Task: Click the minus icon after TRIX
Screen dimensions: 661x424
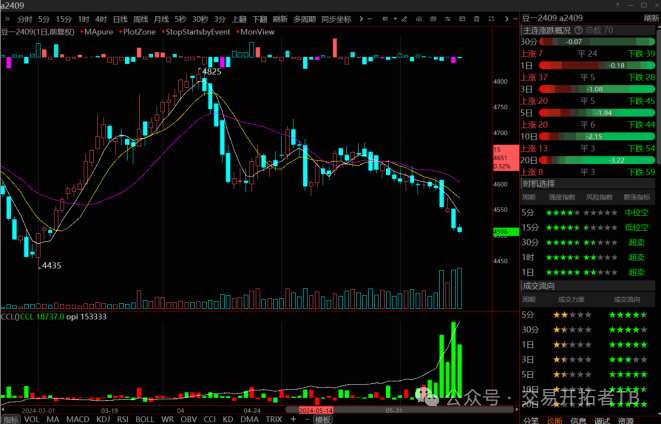Action: tap(307, 419)
